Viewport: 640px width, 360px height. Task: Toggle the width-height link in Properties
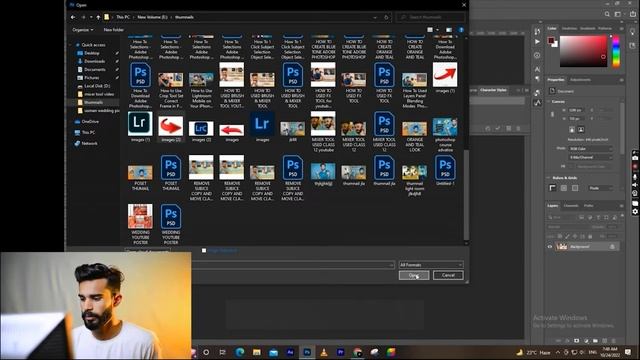coord(553,114)
